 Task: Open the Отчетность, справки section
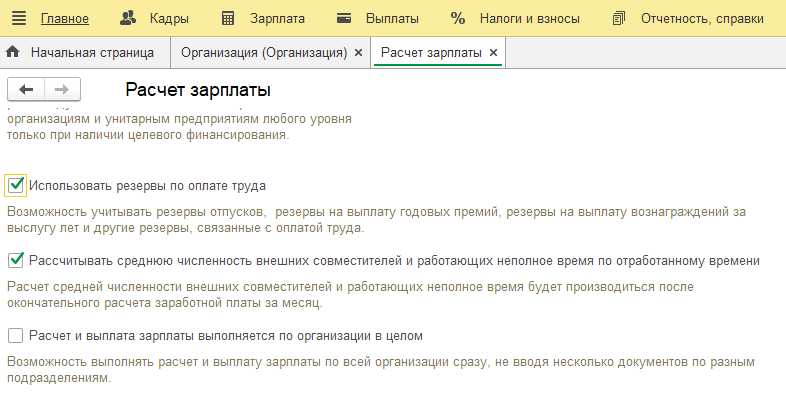click(702, 19)
